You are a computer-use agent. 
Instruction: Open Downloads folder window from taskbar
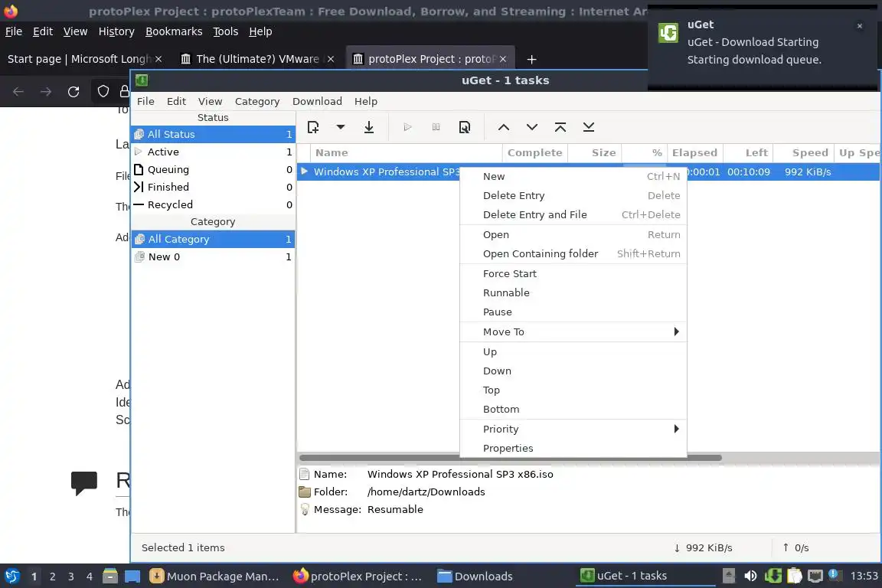click(x=475, y=577)
